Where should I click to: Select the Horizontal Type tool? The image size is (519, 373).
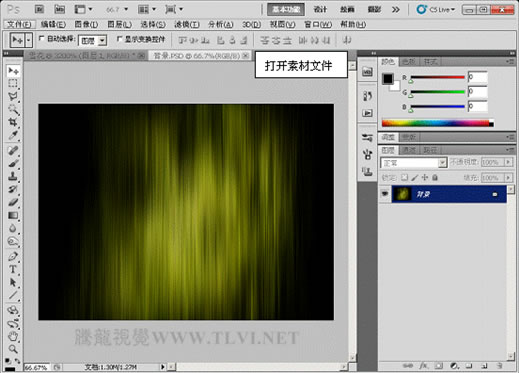[13, 269]
